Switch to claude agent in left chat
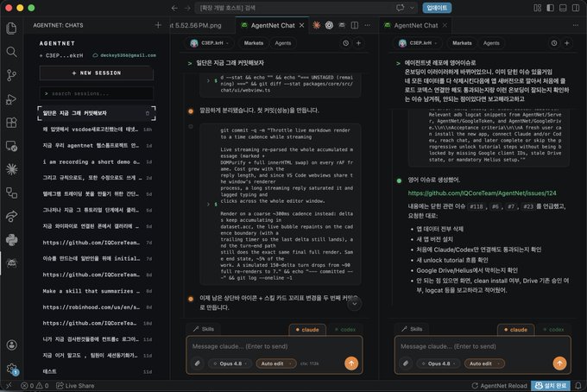Screen dimensions: 587x392 (307, 330)
